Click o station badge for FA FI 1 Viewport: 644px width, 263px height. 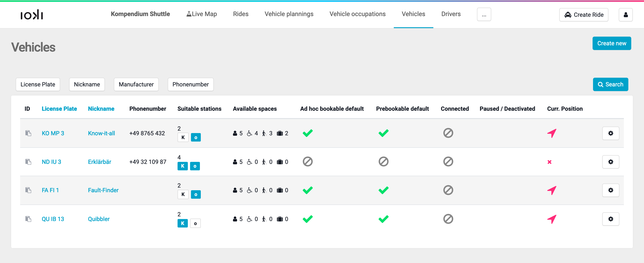(x=196, y=194)
